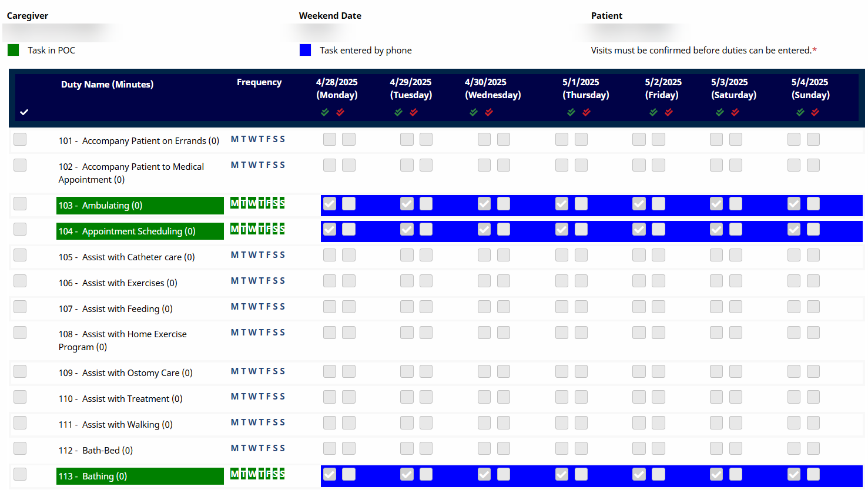Hit red double-check icon under Monday 4/28/2025

[x=340, y=112]
